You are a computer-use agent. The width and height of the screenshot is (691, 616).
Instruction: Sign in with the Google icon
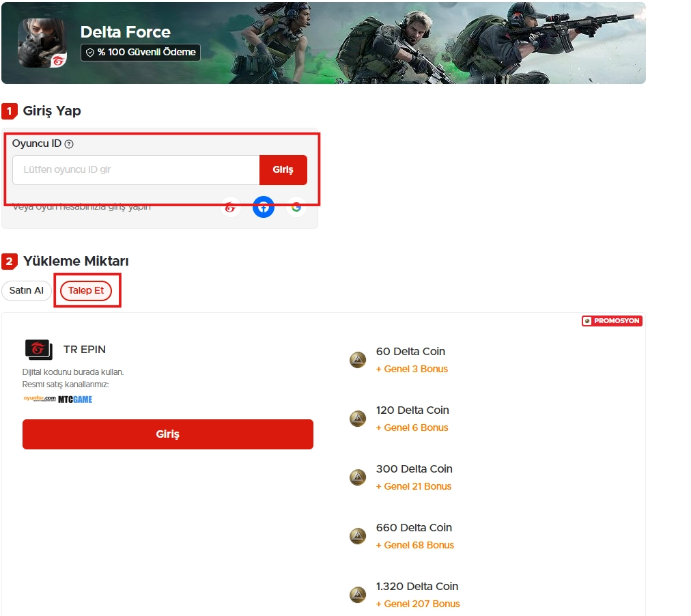pyautogui.click(x=296, y=207)
